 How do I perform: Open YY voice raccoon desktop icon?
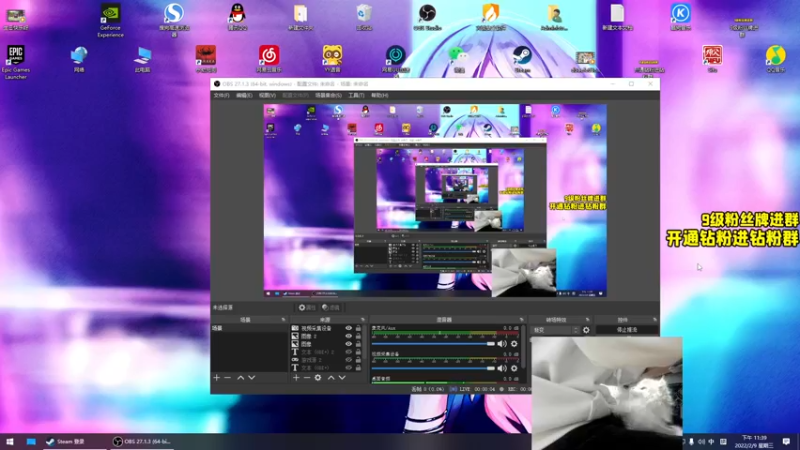[x=332, y=59]
